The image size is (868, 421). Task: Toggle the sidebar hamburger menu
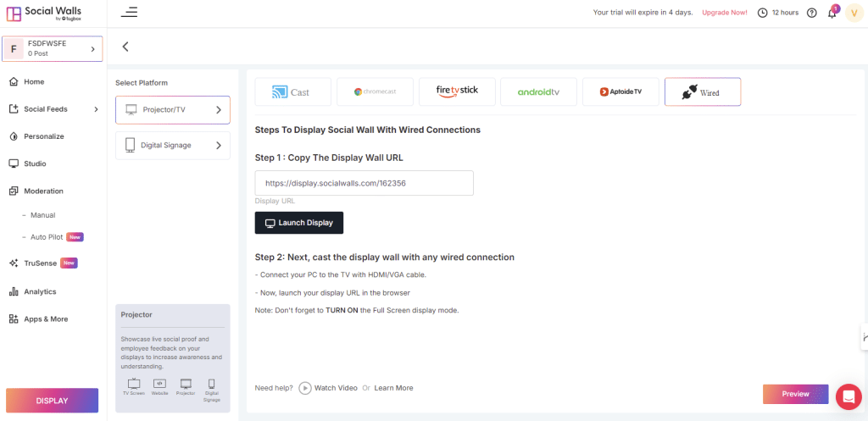[129, 12]
